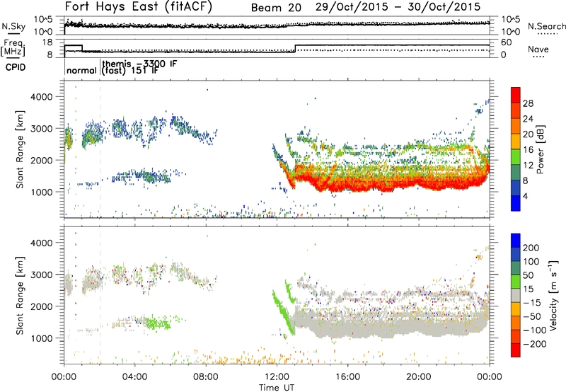
Task: Click the '18' frequency axis tick
Action: (47, 42)
